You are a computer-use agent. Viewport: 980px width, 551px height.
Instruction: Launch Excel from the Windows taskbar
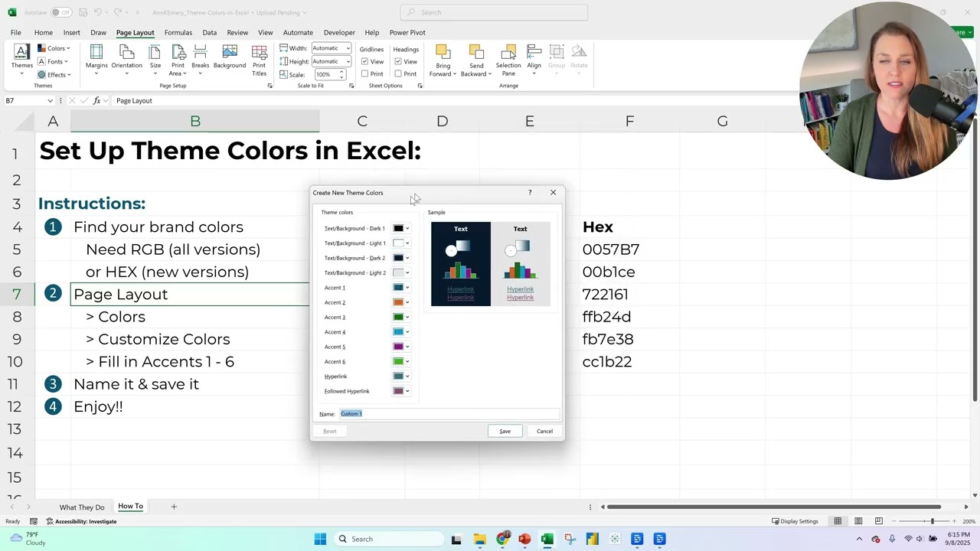click(547, 539)
